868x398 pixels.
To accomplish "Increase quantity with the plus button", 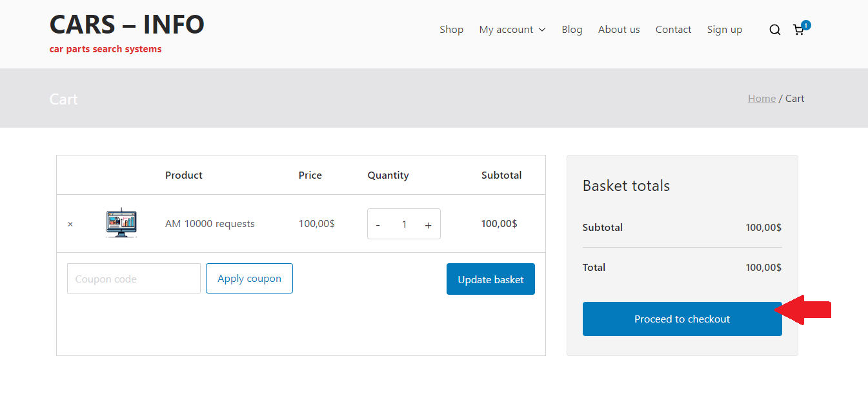I will (428, 224).
